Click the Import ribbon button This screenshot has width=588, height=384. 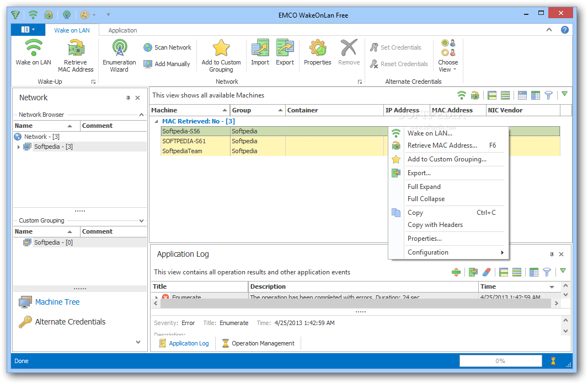click(260, 53)
